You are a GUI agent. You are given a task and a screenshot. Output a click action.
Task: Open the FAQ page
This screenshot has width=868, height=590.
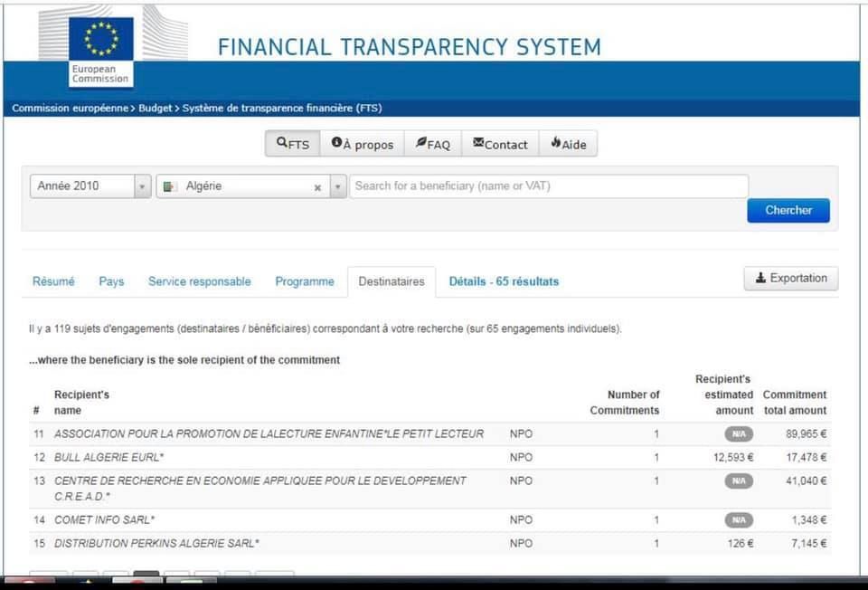coord(432,144)
